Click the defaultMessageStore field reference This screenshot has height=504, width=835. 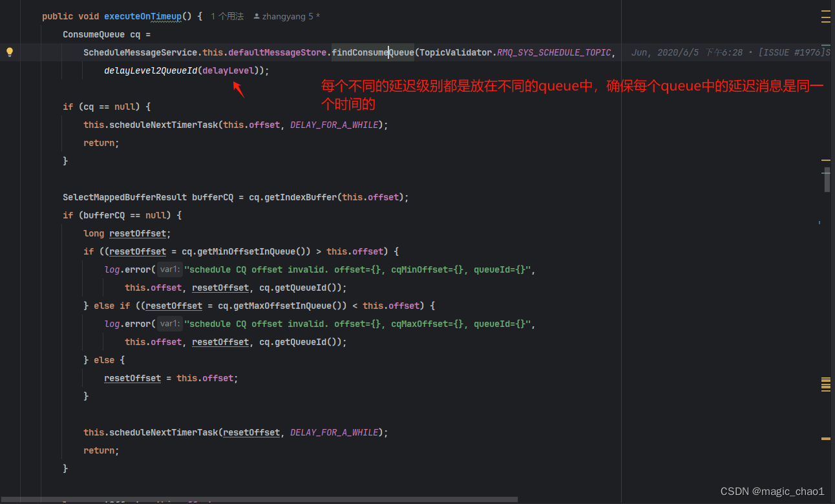[277, 52]
